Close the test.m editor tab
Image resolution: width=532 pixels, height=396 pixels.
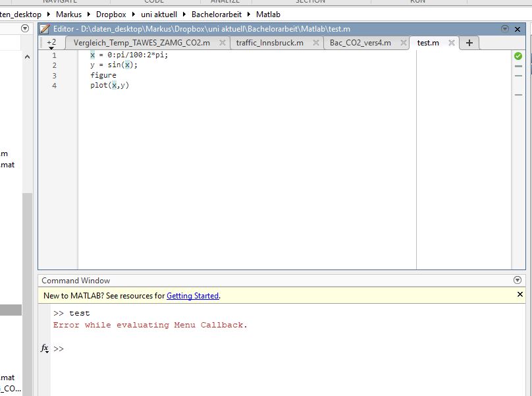(x=452, y=43)
